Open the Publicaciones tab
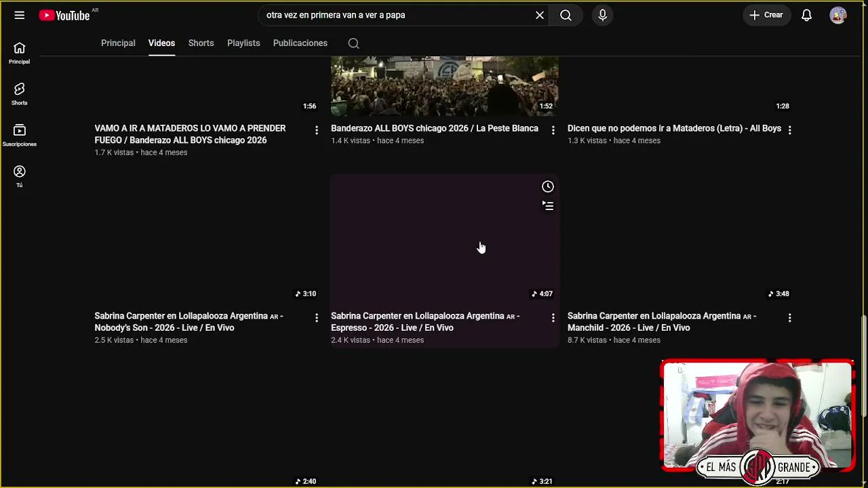868x488 pixels. coord(300,43)
